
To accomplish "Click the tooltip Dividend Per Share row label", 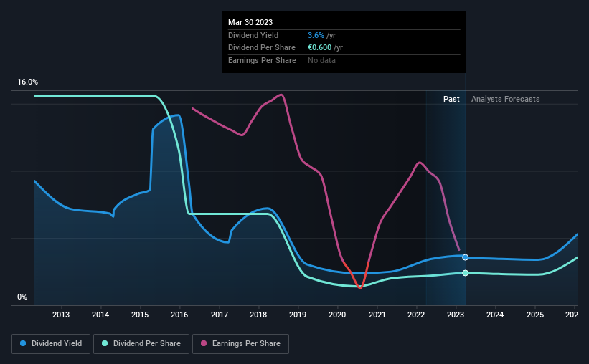I will point(262,48).
